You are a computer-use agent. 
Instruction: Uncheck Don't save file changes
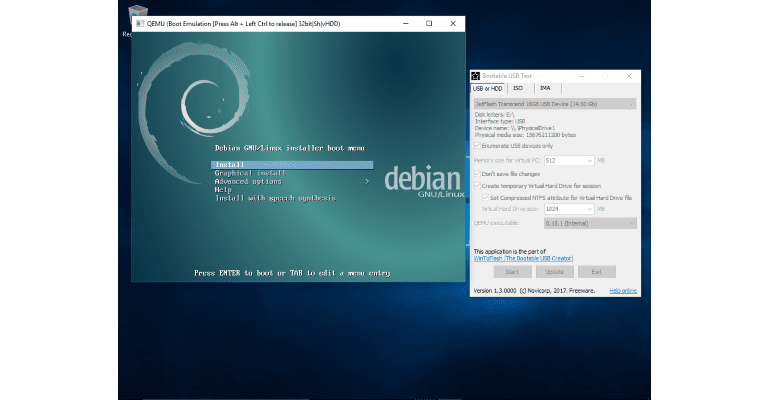point(477,173)
